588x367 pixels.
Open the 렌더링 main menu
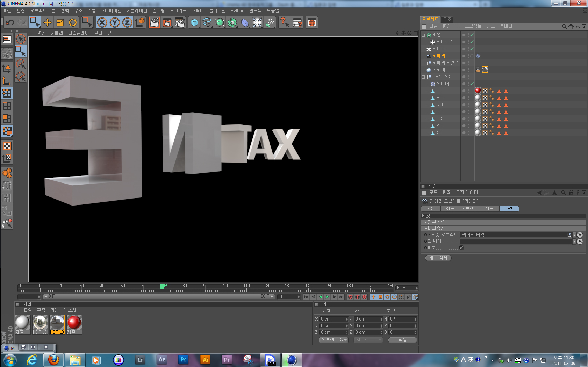pos(158,11)
